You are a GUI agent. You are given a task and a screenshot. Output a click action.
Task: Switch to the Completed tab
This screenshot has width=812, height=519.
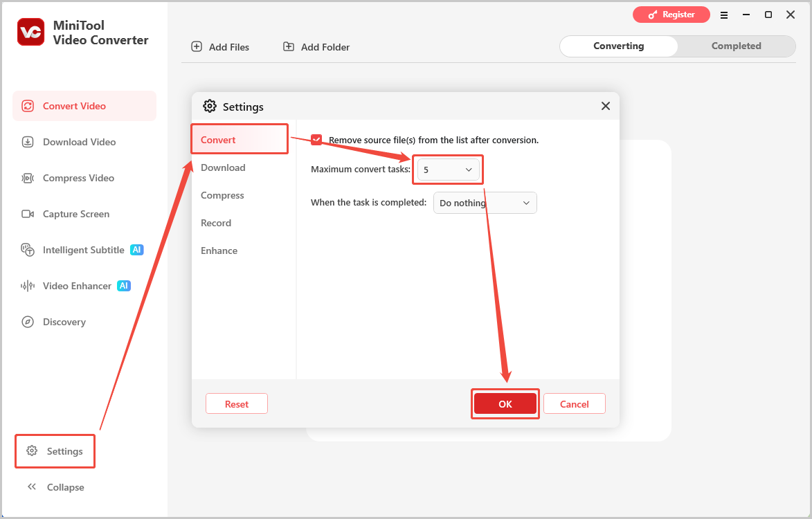(x=737, y=46)
